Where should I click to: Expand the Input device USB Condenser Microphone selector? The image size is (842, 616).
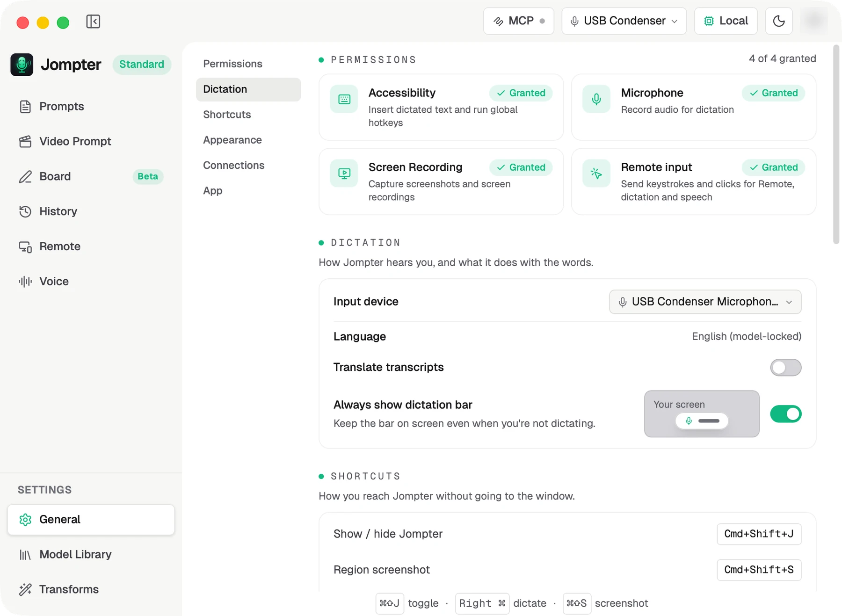pos(705,302)
